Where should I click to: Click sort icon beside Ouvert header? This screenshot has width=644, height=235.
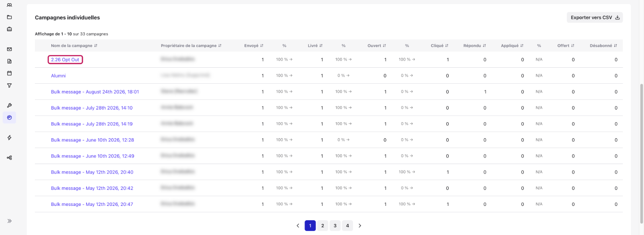click(x=384, y=46)
